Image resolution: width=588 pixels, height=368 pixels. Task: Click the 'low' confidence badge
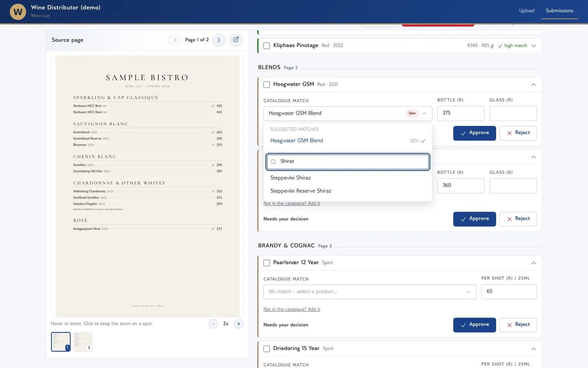coord(412,113)
